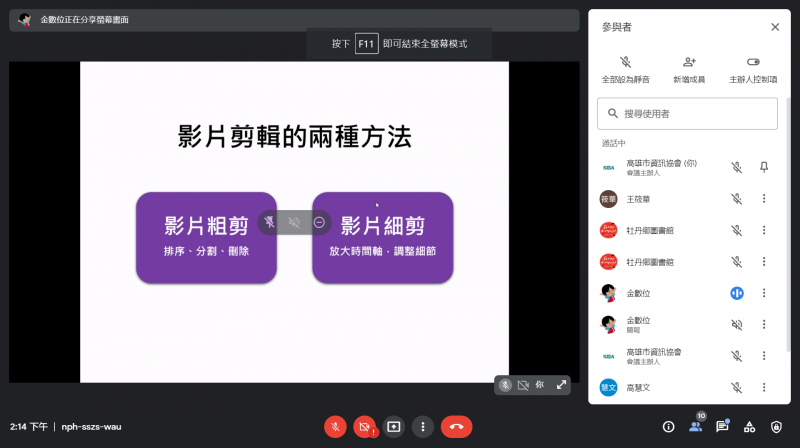Toggle the red microphone button in bottom bar
800x448 pixels.
tap(335, 427)
